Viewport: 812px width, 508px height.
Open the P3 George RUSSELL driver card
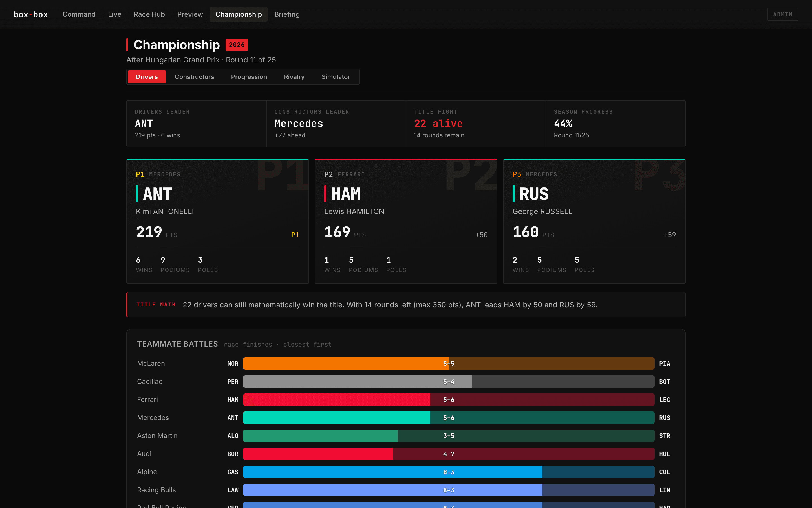point(594,221)
